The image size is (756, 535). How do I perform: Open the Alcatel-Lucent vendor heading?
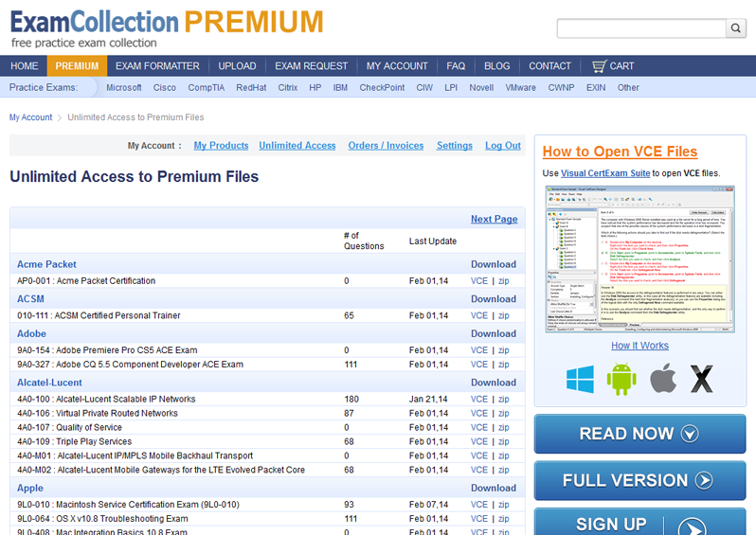pyautogui.click(x=49, y=383)
